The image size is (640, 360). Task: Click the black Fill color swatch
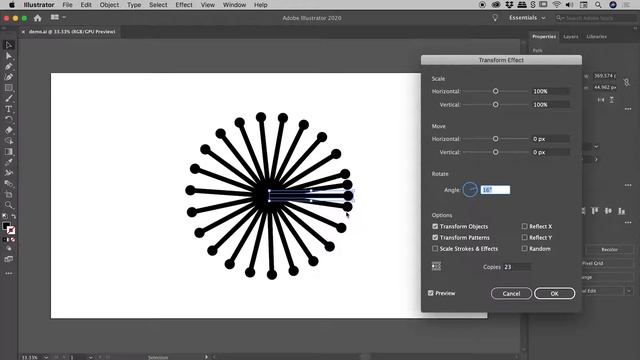(x=6, y=226)
